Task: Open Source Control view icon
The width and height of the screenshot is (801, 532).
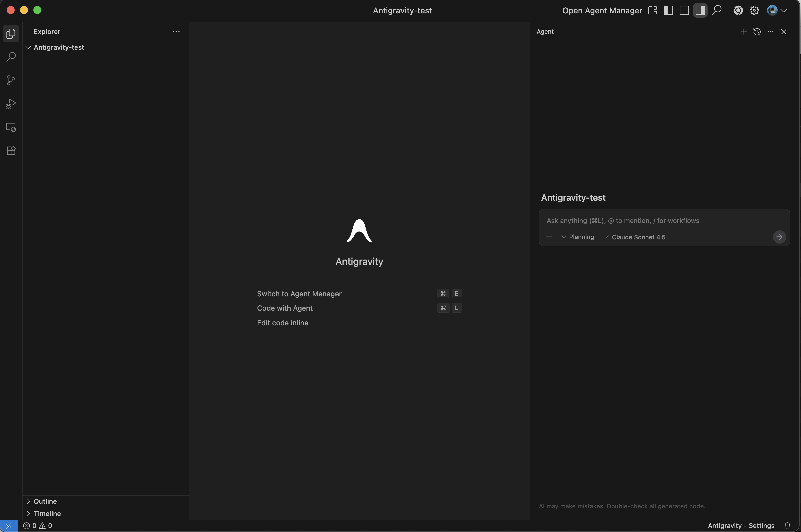Action: [x=11, y=80]
